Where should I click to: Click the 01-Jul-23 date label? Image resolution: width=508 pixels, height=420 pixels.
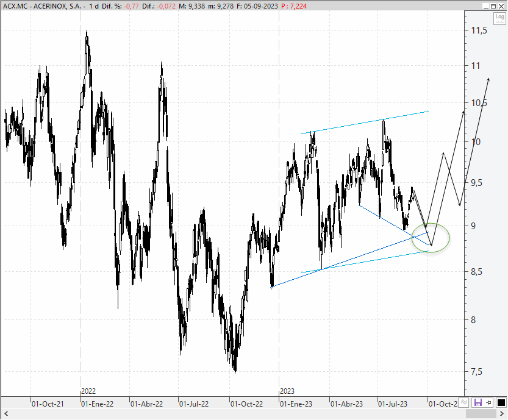[393, 404]
